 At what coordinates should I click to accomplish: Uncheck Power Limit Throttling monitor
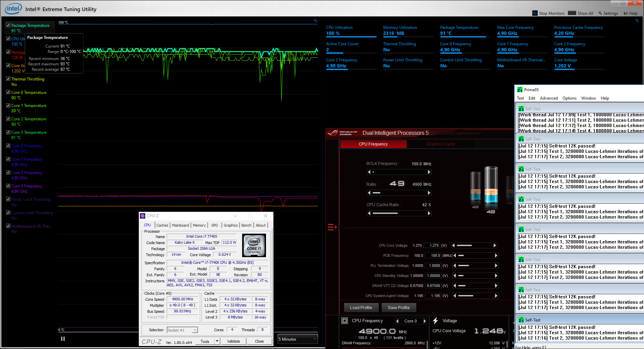coord(8,199)
